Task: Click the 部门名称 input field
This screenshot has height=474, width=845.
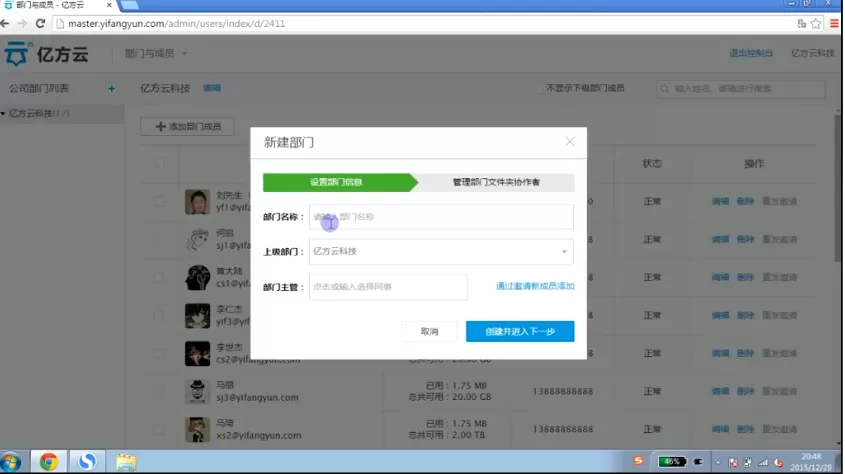Action: click(x=441, y=217)
